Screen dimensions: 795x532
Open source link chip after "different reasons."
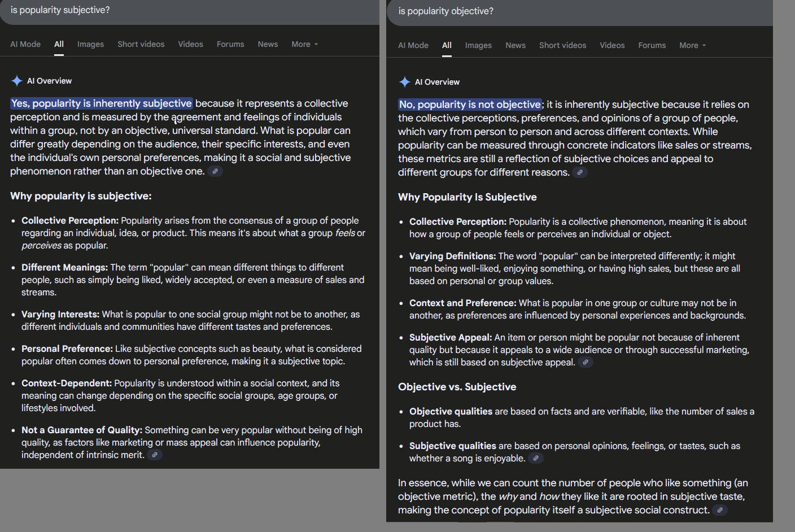click(580, 172)
